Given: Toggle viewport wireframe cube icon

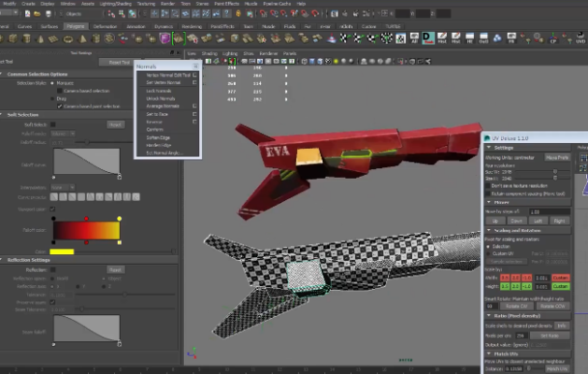Looking at the screenshot, I should pos(305,61).
